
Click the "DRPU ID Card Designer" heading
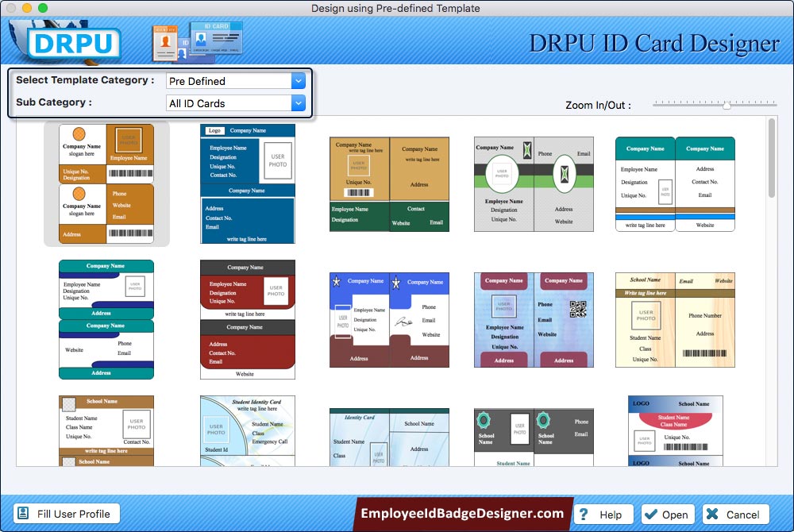654,44
